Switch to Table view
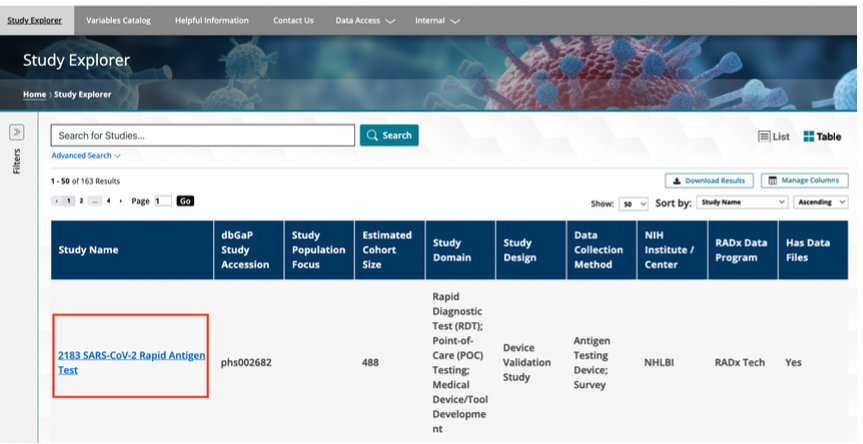This screenshot has height=444, width=863. (822, 136)
